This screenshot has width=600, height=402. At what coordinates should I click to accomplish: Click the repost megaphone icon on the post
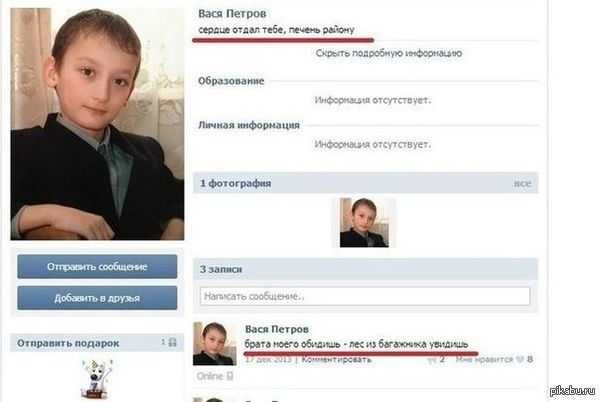[x=432, y=360]
